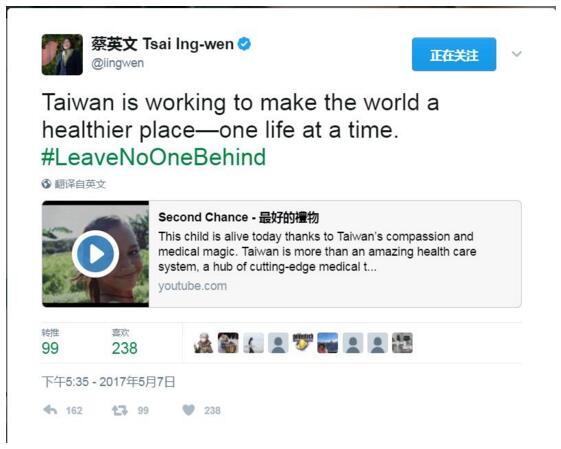This screenshot has height=449, width=561.
Task: Click the reply arrow icon
Action: [50, 410]
